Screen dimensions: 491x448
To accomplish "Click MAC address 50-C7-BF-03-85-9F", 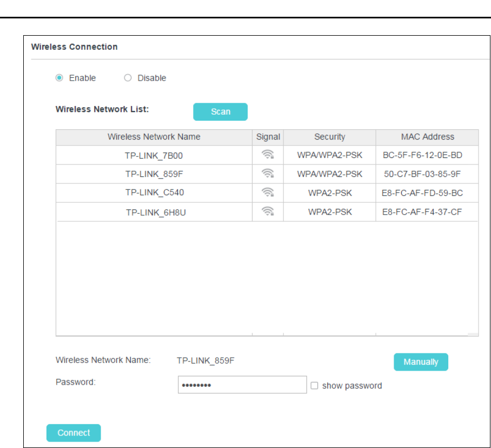I will (x=422, y=174).
